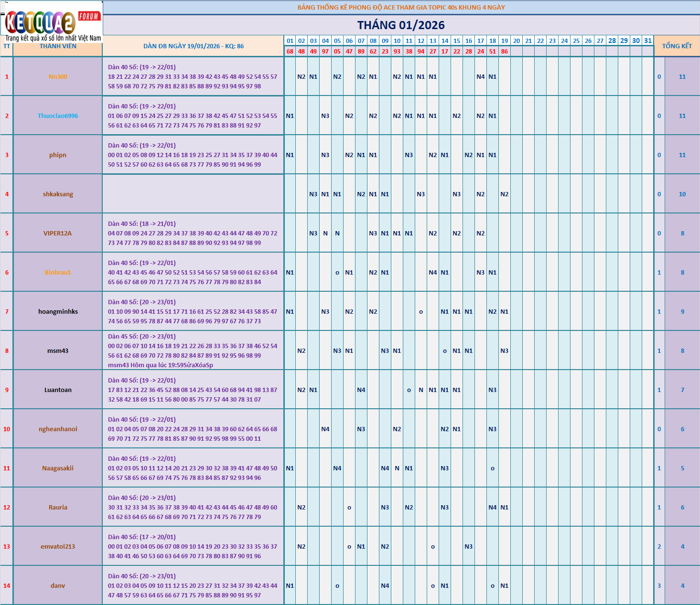
Task: Select the 'Dàn 40 Số: (17 -> 20/01)' line
Action: (x=142, y=537)
